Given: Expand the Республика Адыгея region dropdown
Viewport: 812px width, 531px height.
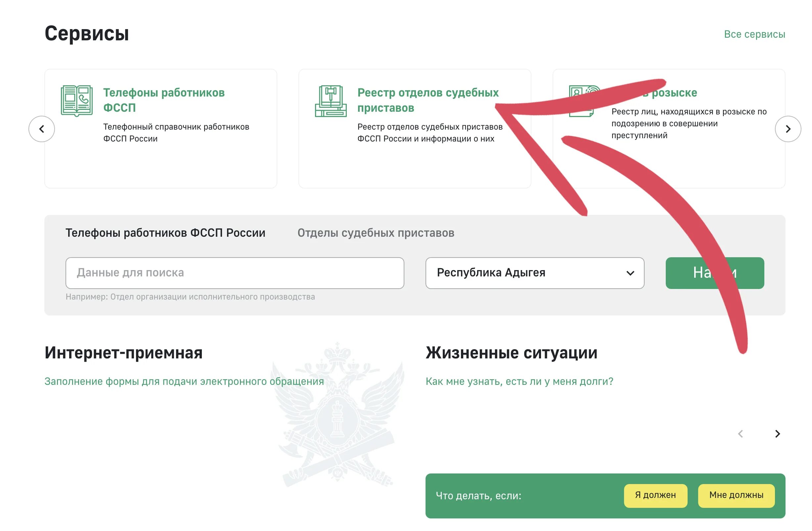Looking at the screenshot, I should [535, 273].
